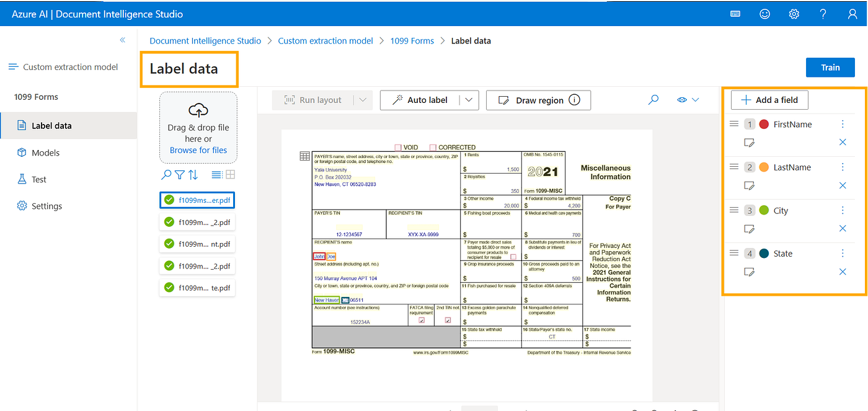The width and height of the screenshot is (868, 411).
Task: Click the FATCA filing requirement checkbox
Action: 422,320
